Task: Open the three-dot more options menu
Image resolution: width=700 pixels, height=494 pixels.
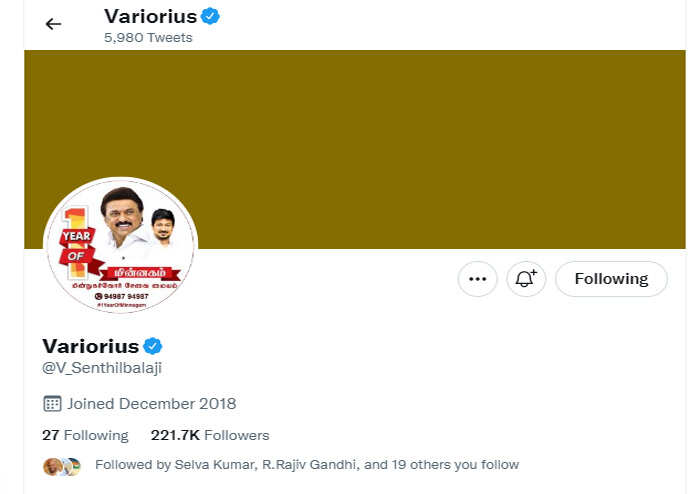Action: (477, 279)
